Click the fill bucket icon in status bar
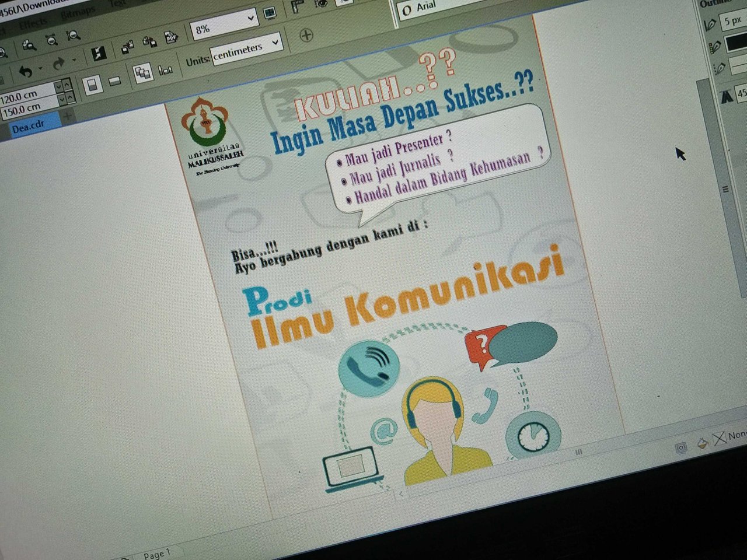The height and width of the screenshot is (560, 747). click(x=703, y=443)
